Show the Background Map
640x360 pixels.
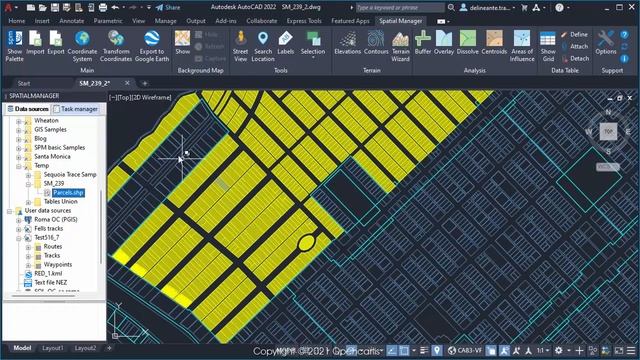(x=182, y=42)
